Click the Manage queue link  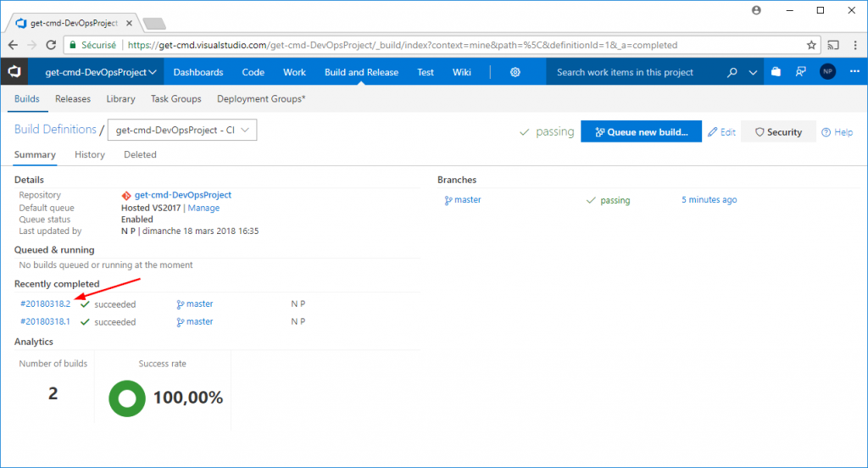203,208
